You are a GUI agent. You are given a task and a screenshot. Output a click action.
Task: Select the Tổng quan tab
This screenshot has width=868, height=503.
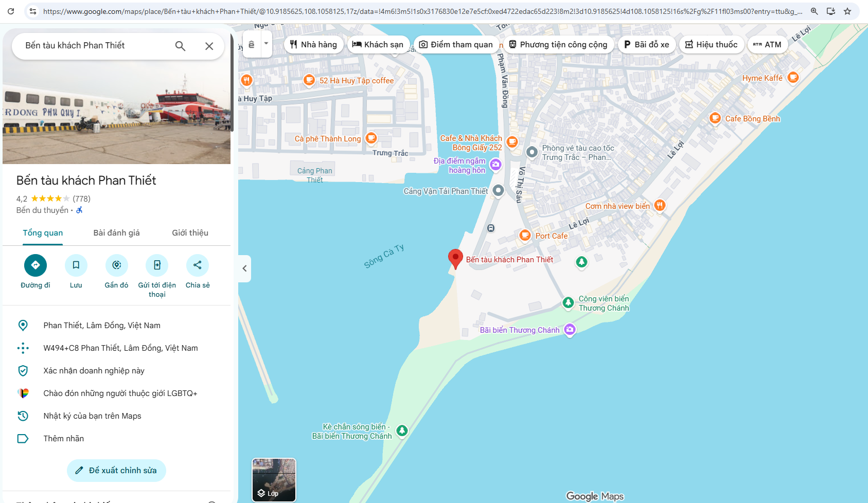[43, 233]
